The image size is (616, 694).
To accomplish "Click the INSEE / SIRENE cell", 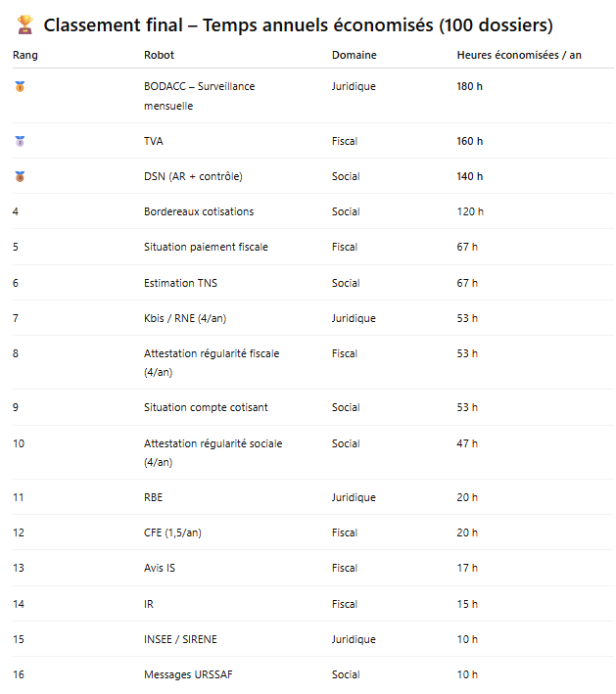I will 180,639.
